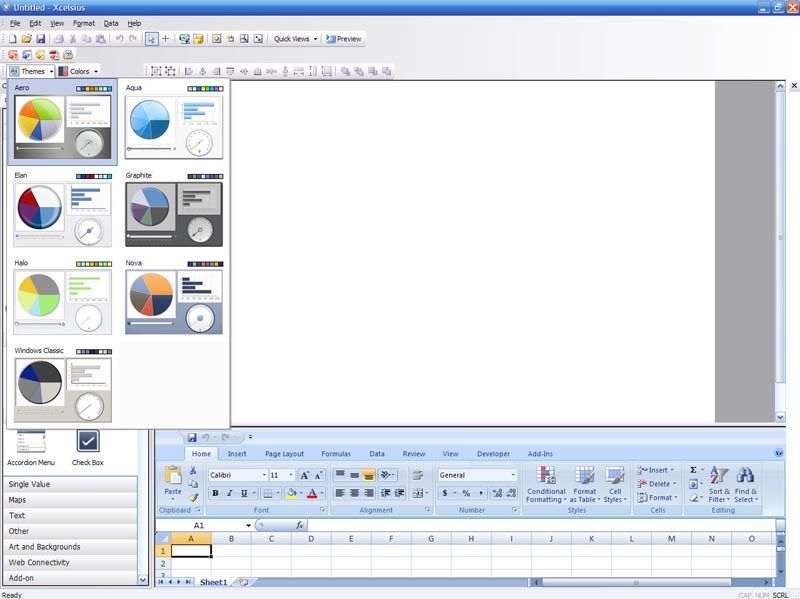Click the Insert cells button
This screenshot has height=599, width=800.
click(x=656, y=470)
